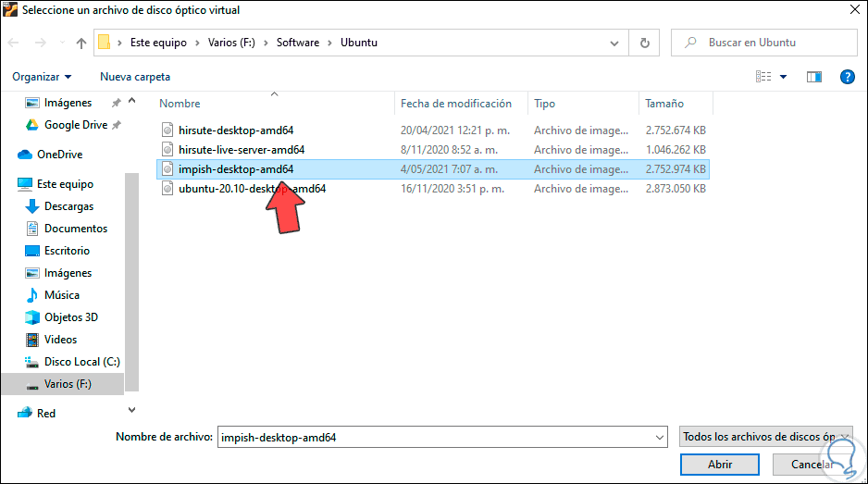Sort by Fecha de modificación column
Viewport: 868px width, 484px height.
(x=456, y=104)
